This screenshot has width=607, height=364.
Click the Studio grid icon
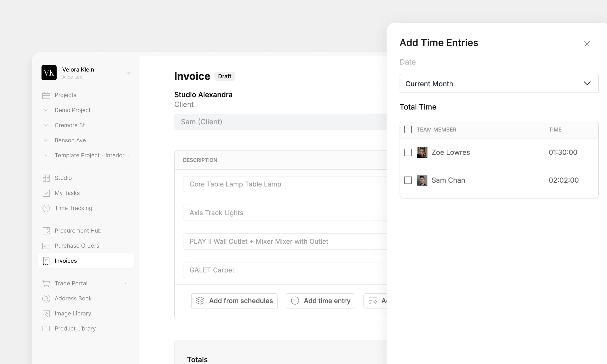click(46, 178)
